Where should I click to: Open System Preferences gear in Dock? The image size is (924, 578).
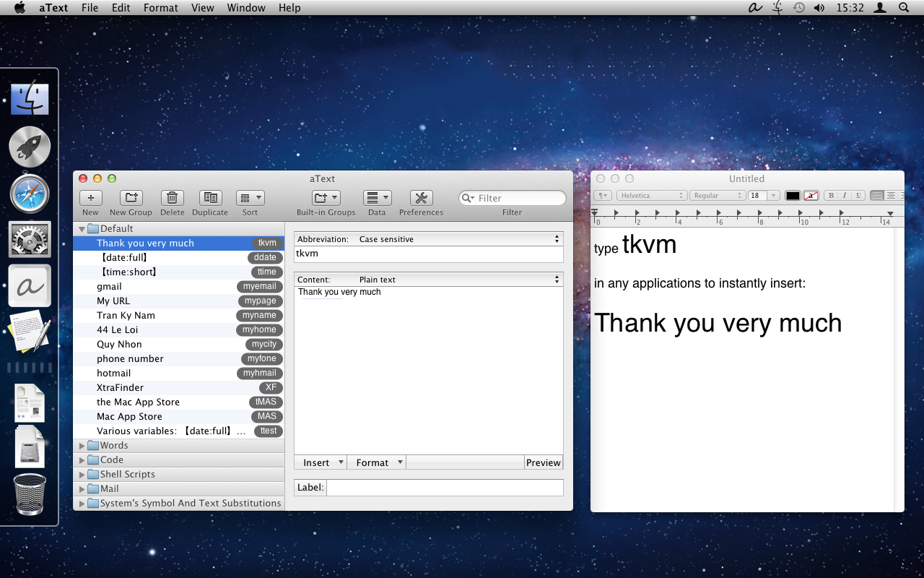pyautogui.click(x=30, y=240)
